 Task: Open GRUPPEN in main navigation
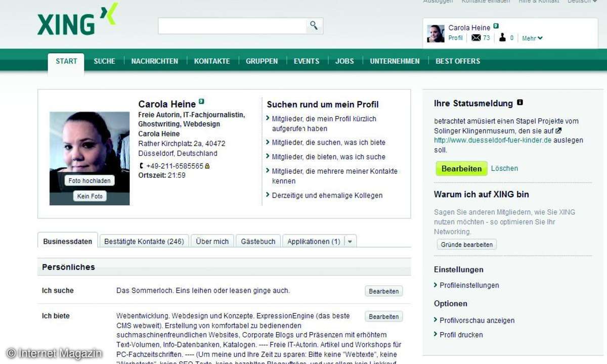pos(262,61)
